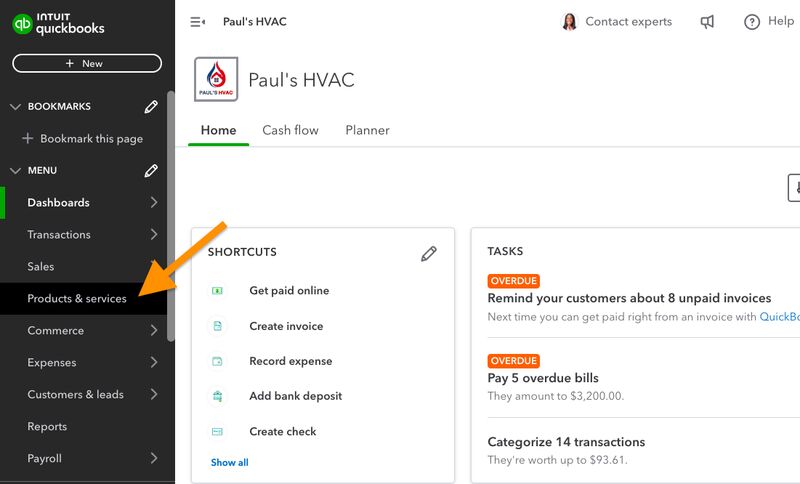Edit shortcuts with the pencil icon
800x484 pixels.
pyautogui.click(x=429, y=253)
